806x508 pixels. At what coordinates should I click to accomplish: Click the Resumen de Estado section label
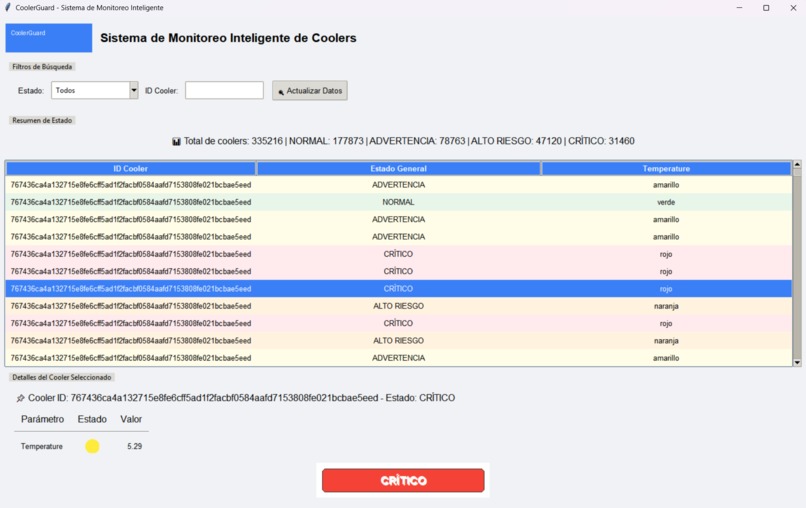click(x=42, y=120)
